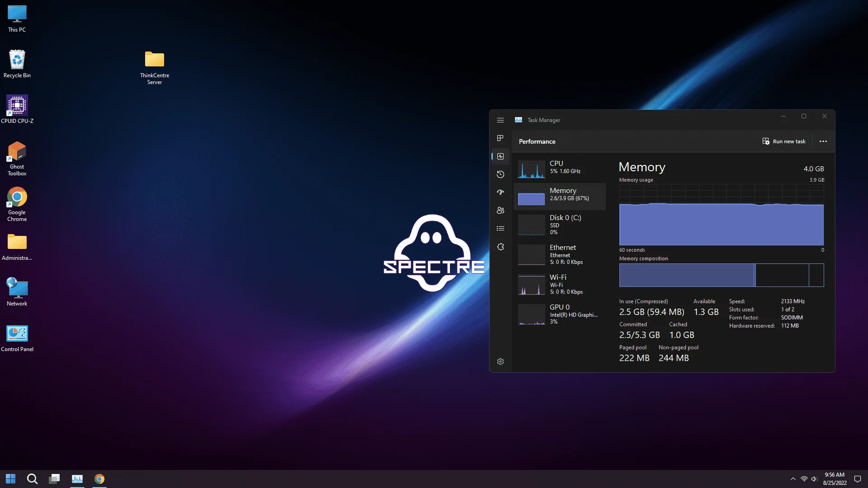Select the Administrator folder on desktop
This screenshot has height=488, width=868.
pyautogui.click(x=17, y=247)
